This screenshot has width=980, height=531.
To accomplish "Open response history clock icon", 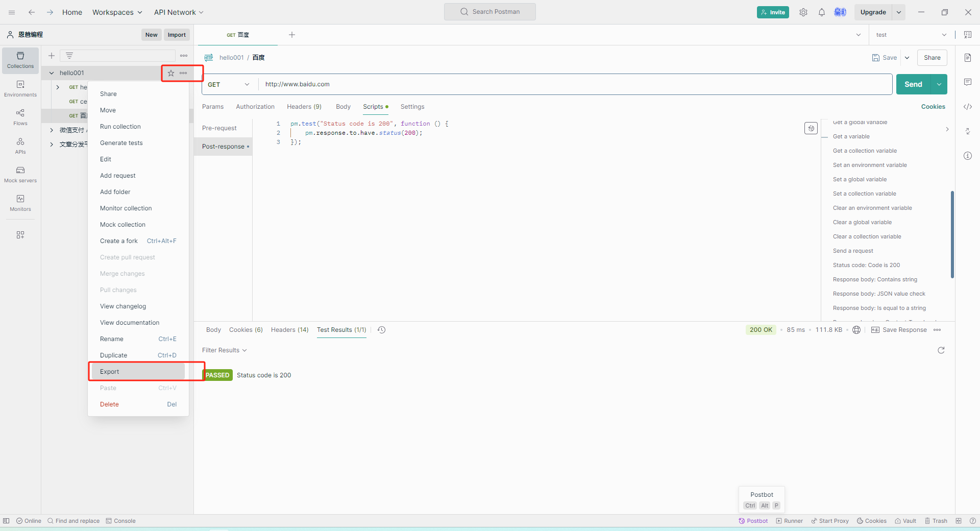I will tap(382, 330).
